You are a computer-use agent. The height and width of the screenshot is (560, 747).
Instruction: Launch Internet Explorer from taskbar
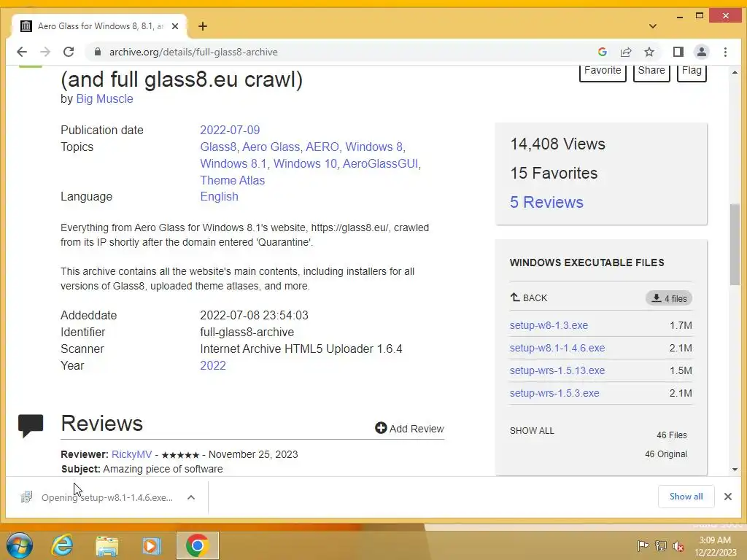click(x=63, y=545)
